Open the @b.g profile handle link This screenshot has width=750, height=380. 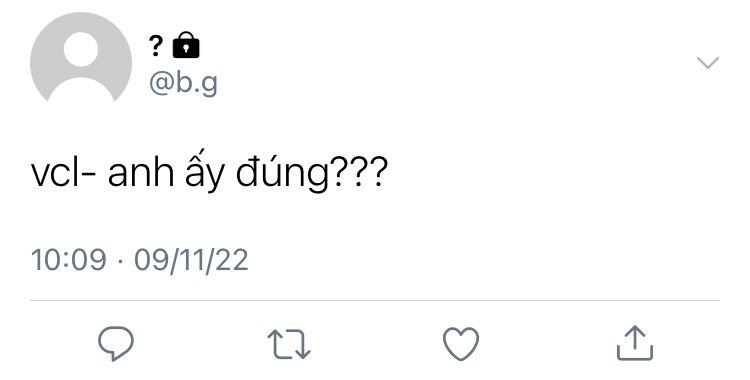[x=183, y=83]
